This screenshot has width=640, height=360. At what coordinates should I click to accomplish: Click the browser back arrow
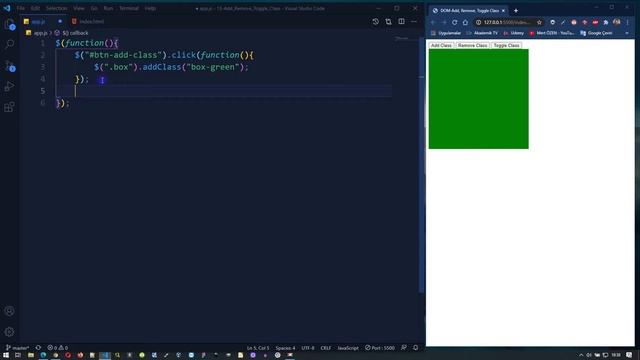433,22
